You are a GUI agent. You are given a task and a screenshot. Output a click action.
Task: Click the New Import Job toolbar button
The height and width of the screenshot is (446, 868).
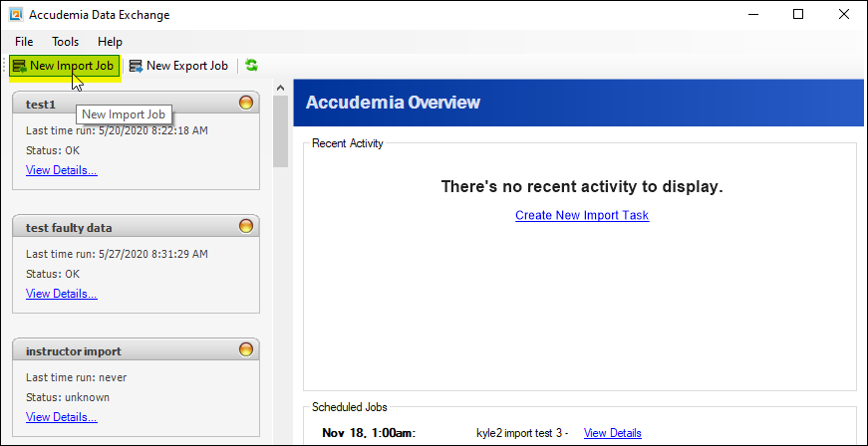[63, 66]
